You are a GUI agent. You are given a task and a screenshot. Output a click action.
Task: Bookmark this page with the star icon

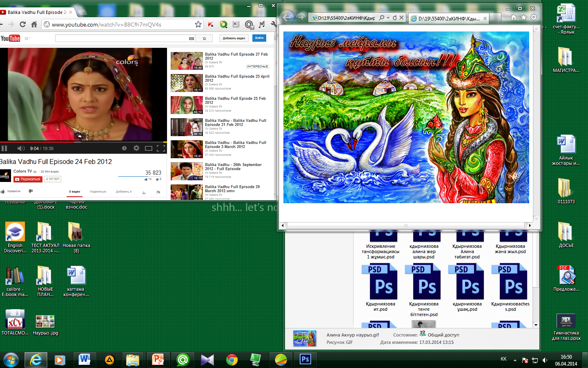pyautogui.click(x=198, y=25)
